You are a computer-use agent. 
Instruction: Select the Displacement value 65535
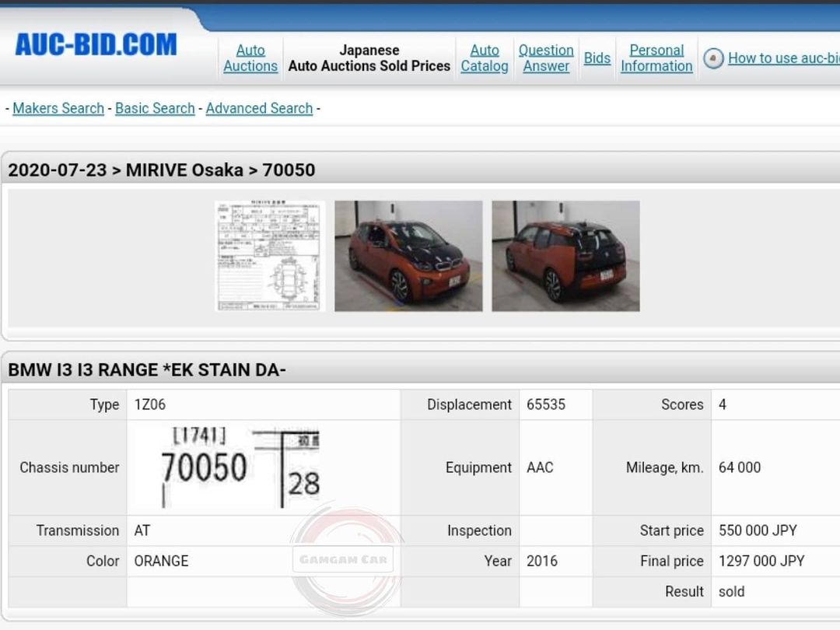(546, 404)
